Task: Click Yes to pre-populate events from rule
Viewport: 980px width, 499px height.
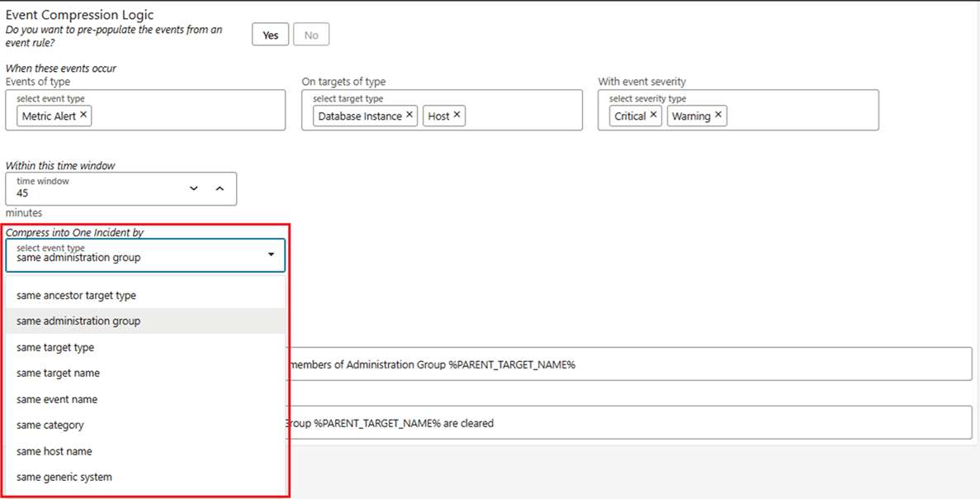Action: [270, 34]
